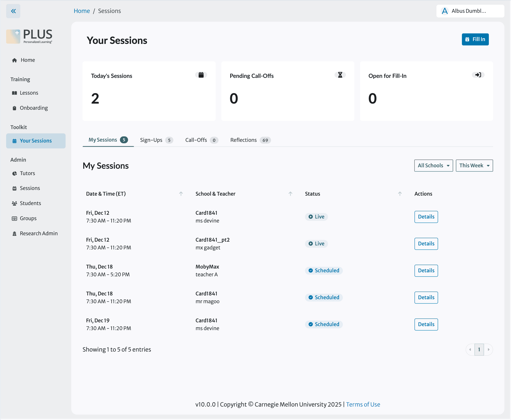
Task: Sort table by Date & Time column arrow
Action: tap(181, 194)
